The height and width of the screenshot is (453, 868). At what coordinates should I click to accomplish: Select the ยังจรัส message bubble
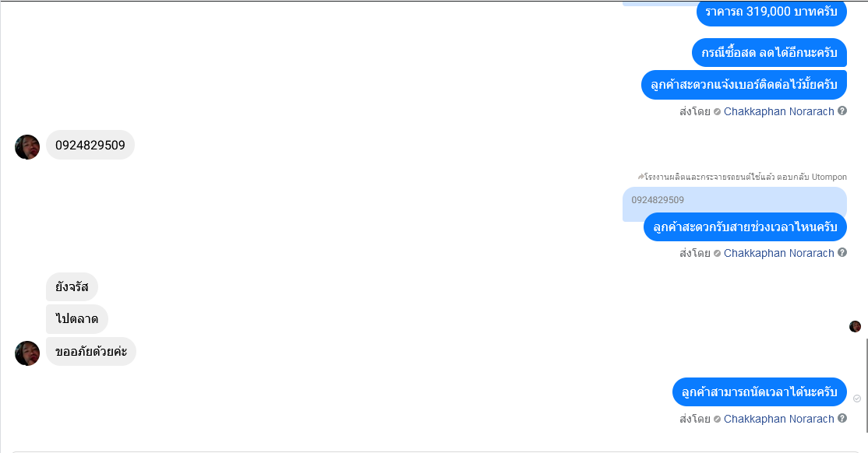click(72, 287)
